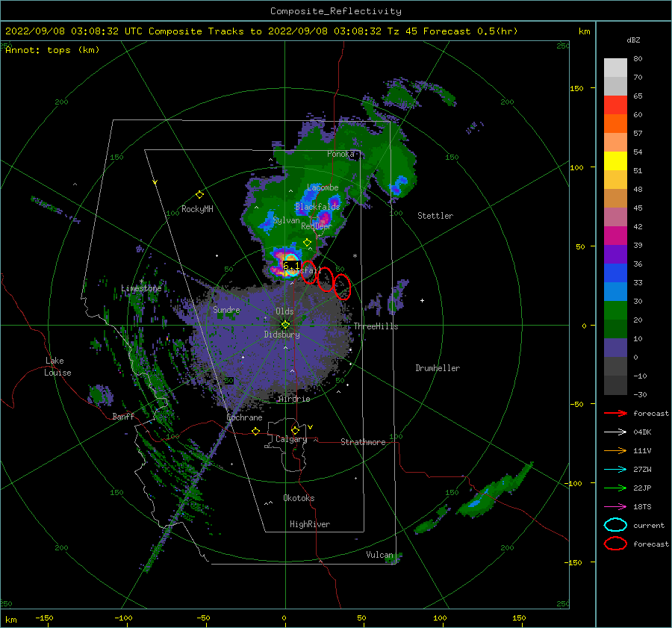
Task: Click the forecast ellipse nearest the 6.1 cell
Action: 308,273
